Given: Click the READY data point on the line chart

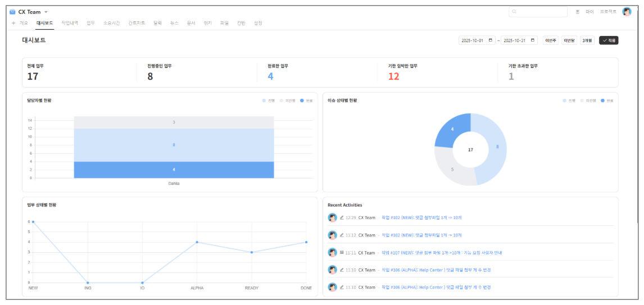Looking at the screenshot, I should [x=252, y=252].
